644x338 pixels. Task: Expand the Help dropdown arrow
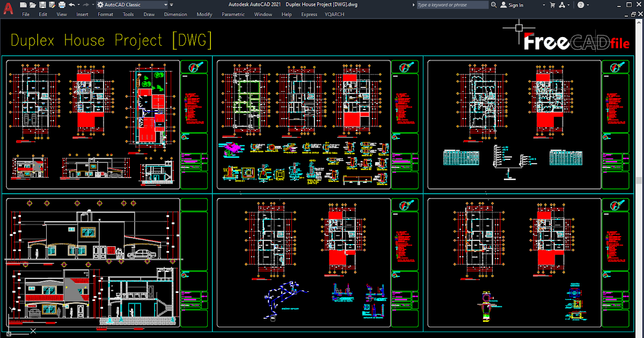tap(588, 5)
